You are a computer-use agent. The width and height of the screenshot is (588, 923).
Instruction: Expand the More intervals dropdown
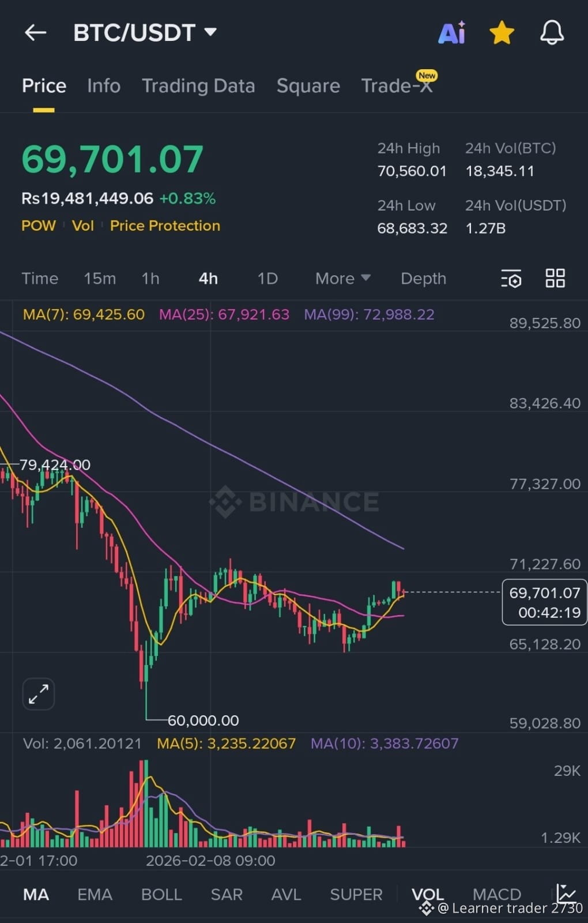point(342,279)
